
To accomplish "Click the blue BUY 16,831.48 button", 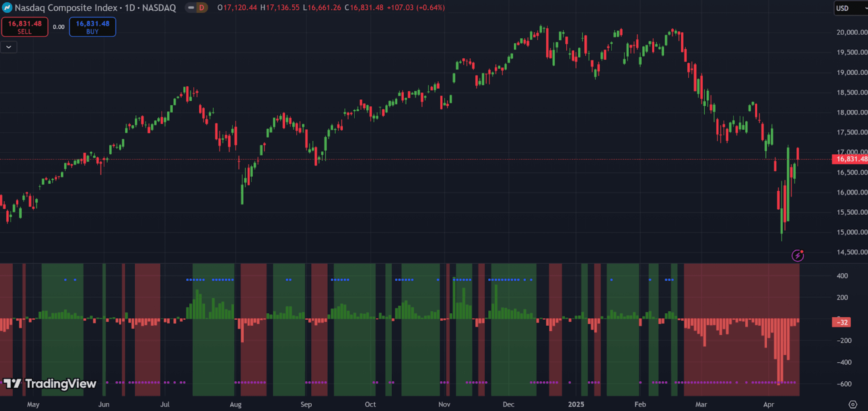I will 92,27.
